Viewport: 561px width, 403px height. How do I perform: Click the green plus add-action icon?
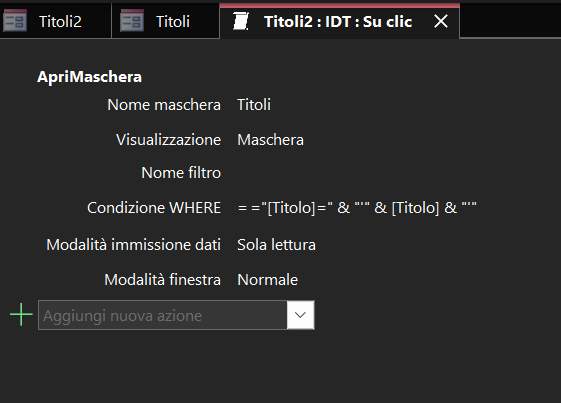[21, 315]
